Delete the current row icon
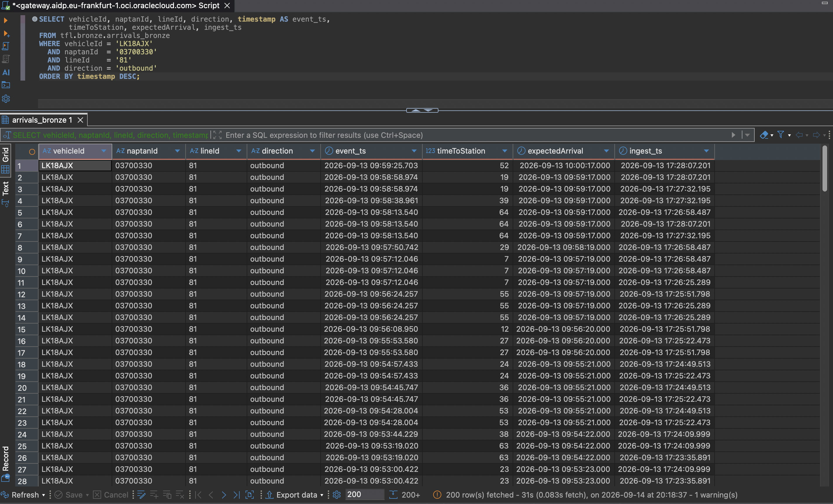 (180, 495)
